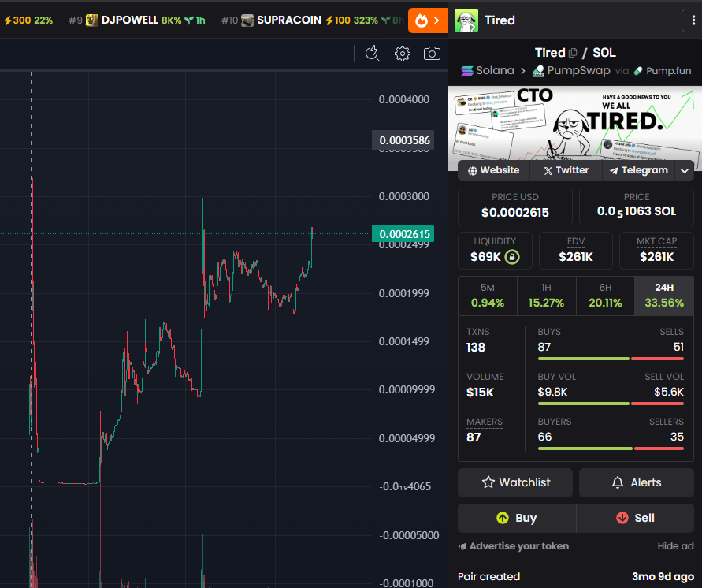Click the Tired token avatar icon
702x588 pixels.
pyautogui.click(x=466, y=20)
